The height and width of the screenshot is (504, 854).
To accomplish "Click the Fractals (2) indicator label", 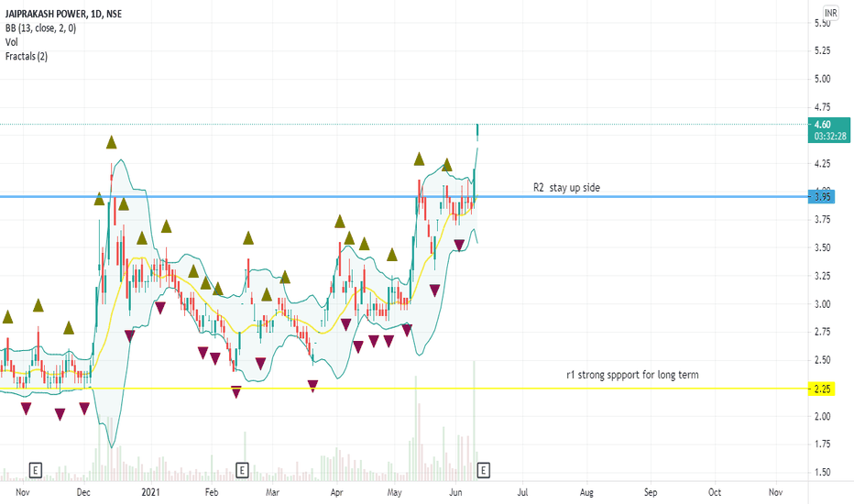I will tap(27, 56).
